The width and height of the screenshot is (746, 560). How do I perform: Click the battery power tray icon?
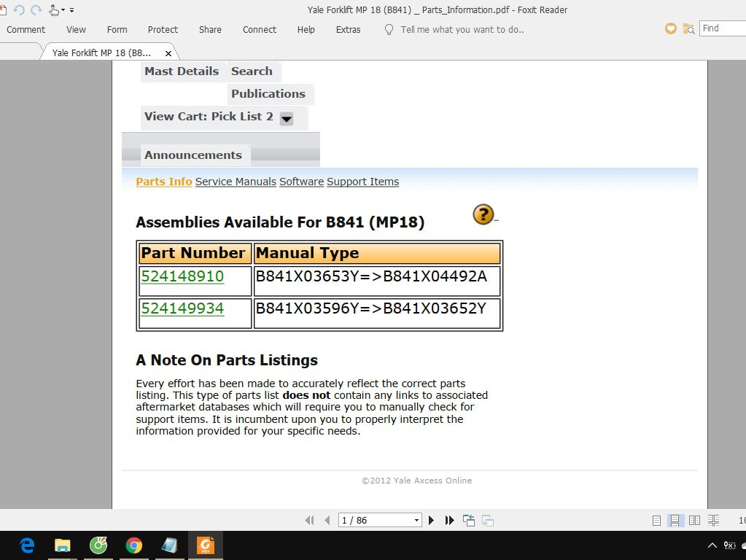(x=729, y=545)
